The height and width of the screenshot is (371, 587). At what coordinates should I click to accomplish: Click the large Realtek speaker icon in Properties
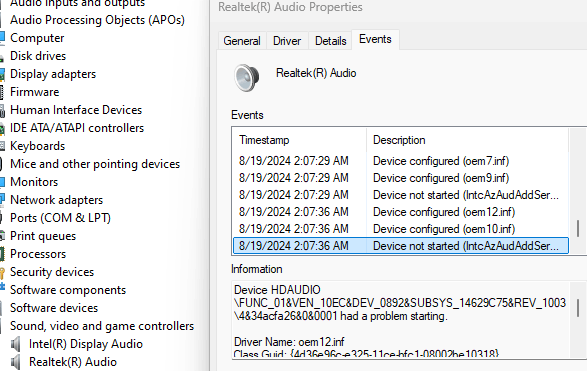pyautogui.click(x=246, y=77)
